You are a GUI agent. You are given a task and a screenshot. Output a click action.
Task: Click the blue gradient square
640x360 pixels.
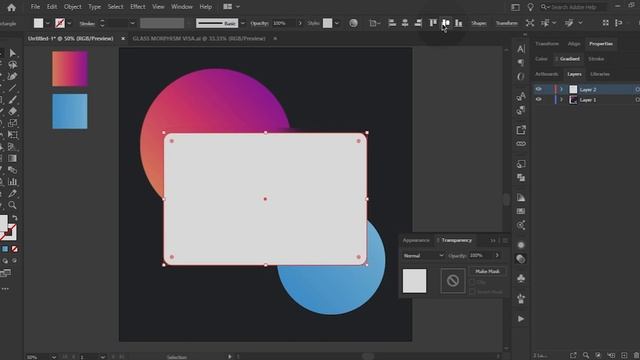tap(70, 111)
